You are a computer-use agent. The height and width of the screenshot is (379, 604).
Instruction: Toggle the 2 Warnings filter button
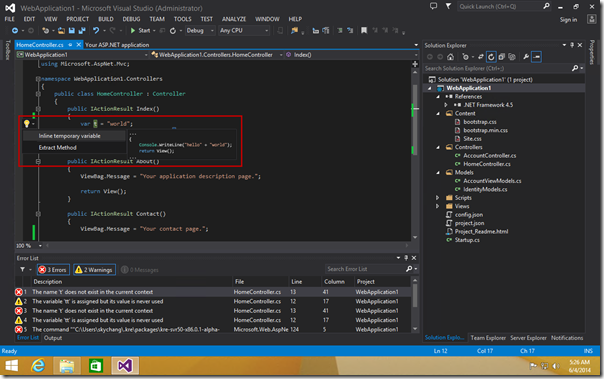click(x=94, y=270)
